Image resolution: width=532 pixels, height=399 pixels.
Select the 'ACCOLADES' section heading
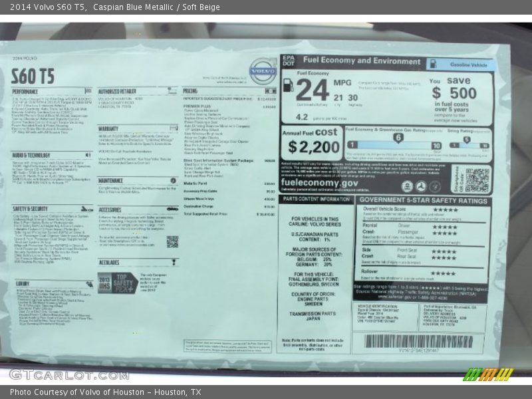[109, 263]
